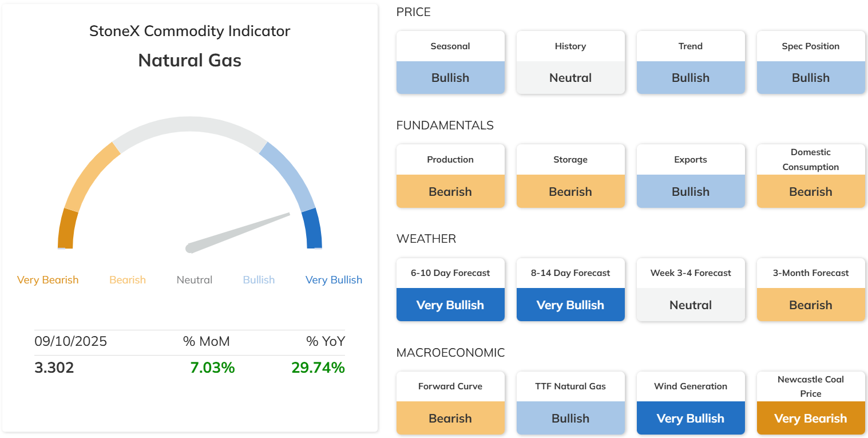Click the dark orange gauge segment
Screen dimensions: 868x438
point(67,229)
